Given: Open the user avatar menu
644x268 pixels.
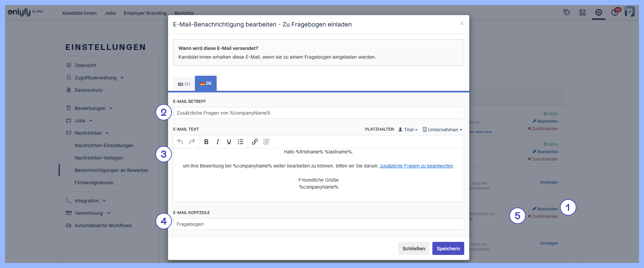Looking at the screenshot, I should [630, 12].
